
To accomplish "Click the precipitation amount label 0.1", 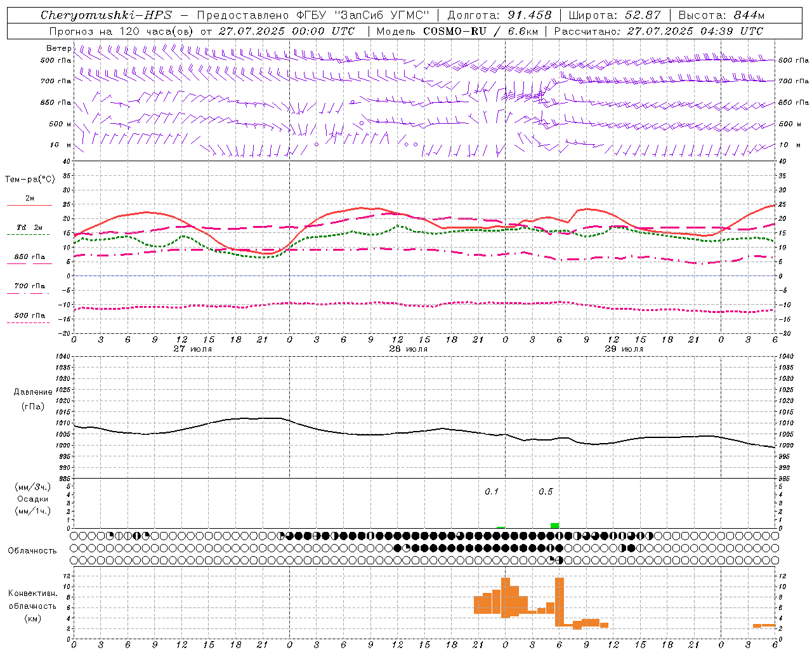I will point(492,491).
